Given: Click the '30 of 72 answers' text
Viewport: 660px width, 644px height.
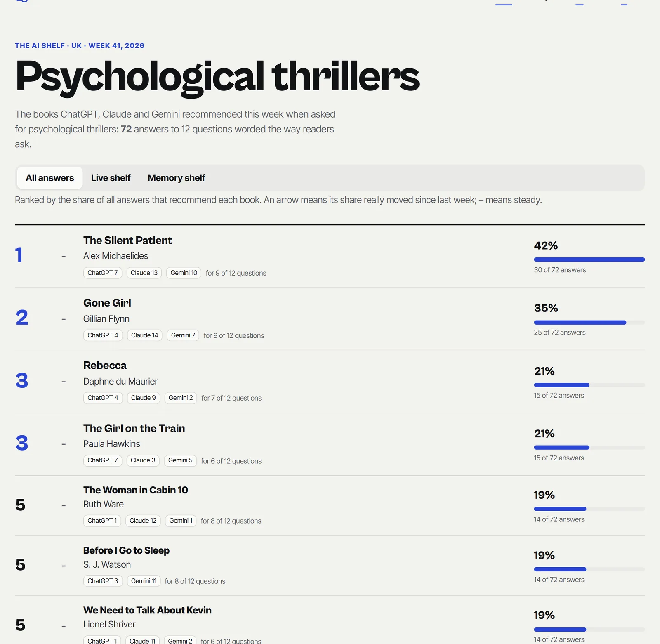Looking at the screenshot, I should [560, 270].
